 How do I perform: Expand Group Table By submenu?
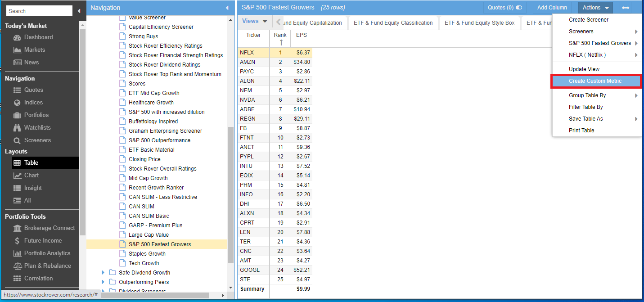(636, 95)
